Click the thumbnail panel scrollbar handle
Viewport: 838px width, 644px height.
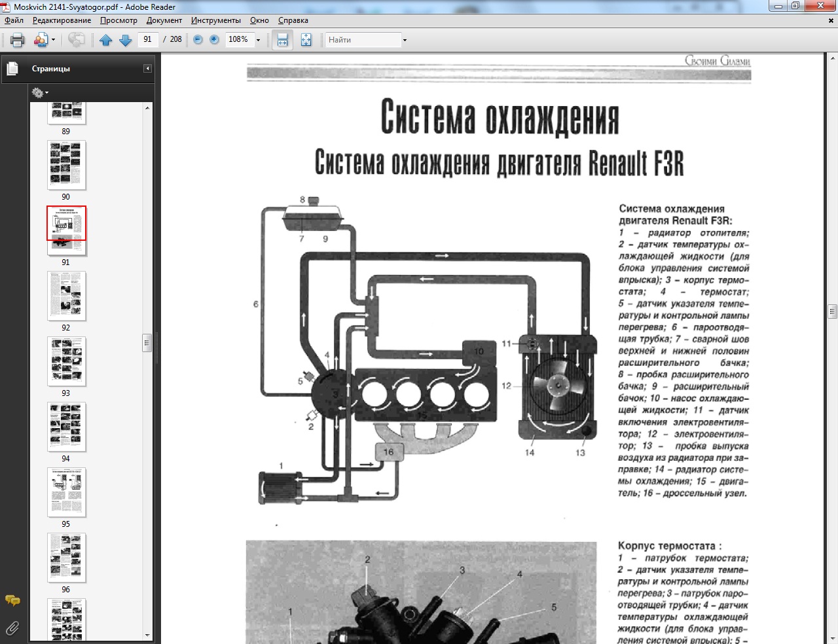[147, 343]
